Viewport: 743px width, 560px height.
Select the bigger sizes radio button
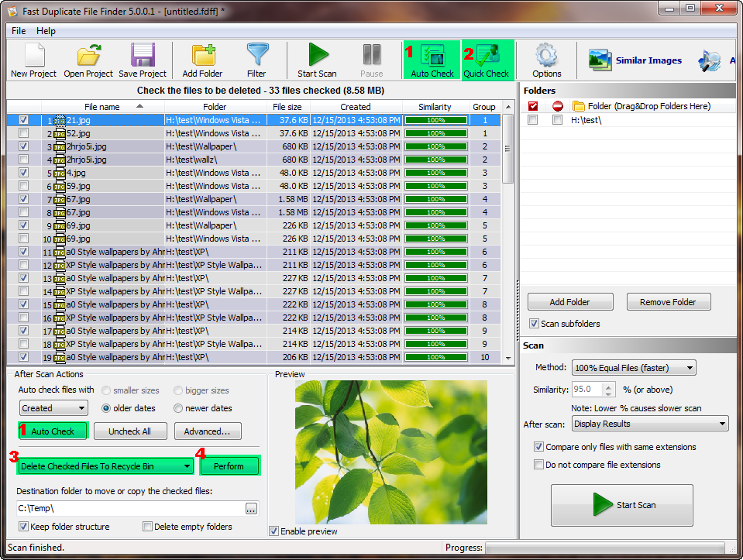[x=178, y=390]
